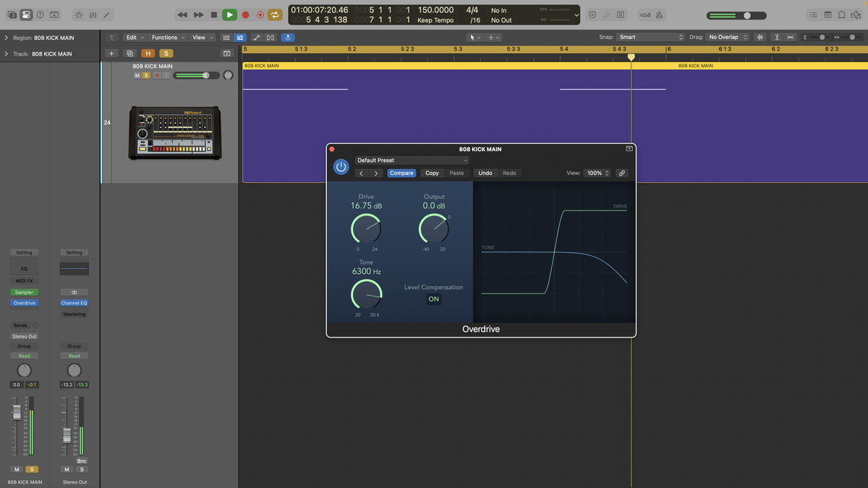The height and width of the screenshot is (488, 868).
Task: Open the Note Pads icon
Action: click(828, 14)
